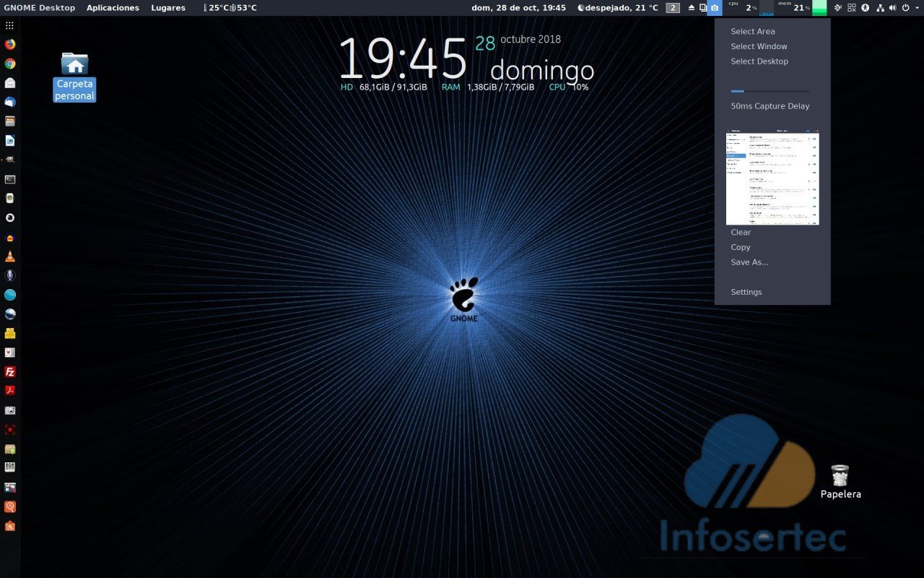Click the camera screenshot icon in top bar
924x578 pixels.
click(714, 8)
